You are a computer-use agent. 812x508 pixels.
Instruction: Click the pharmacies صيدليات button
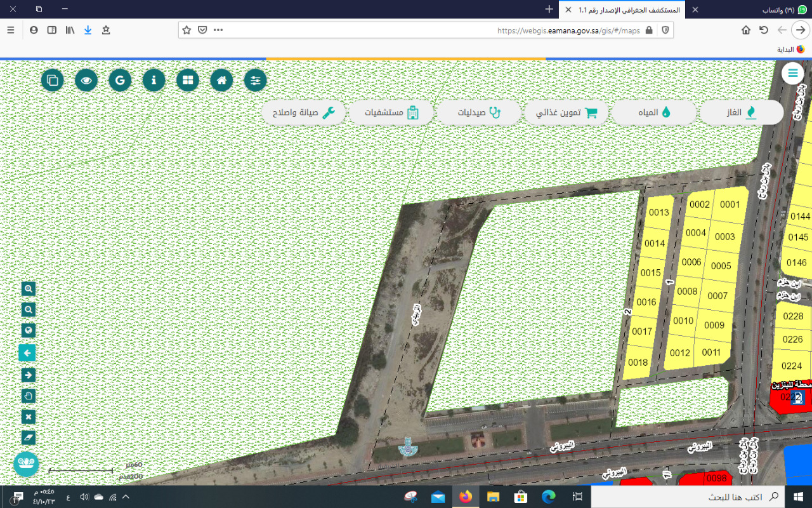479,112
